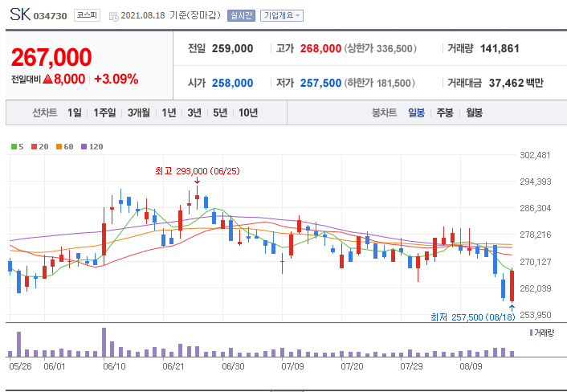Click the 05/26 date axis label

point(20,366)
